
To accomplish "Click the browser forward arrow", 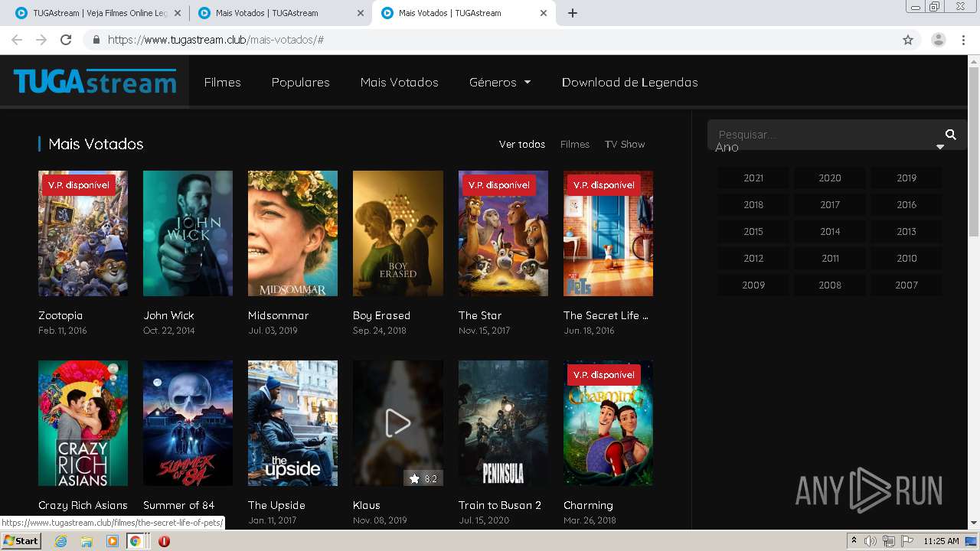I will pos(41,40).
